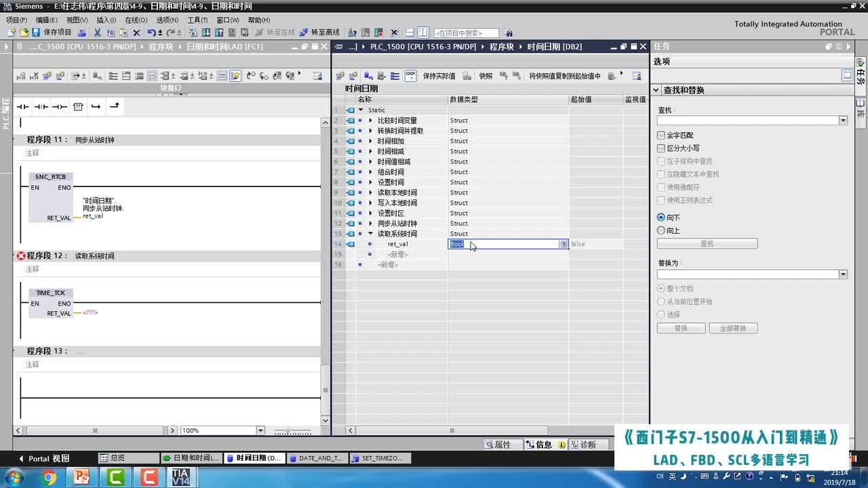Open the Windows Start menu
This screenshot has width=868, height=488.
(14, 477)
